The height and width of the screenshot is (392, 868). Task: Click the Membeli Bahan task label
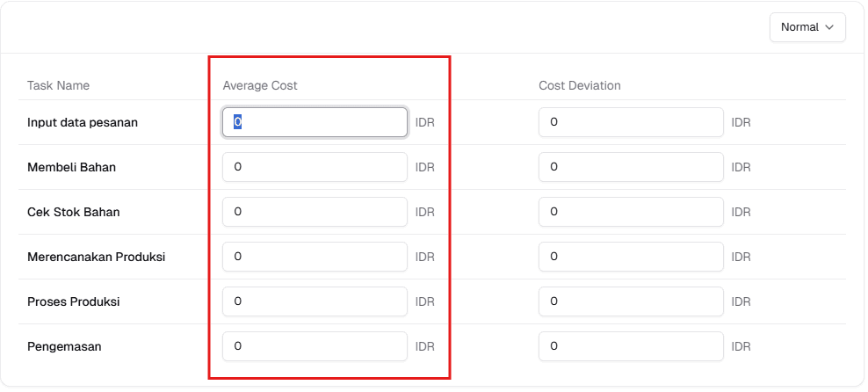(71, 167)
